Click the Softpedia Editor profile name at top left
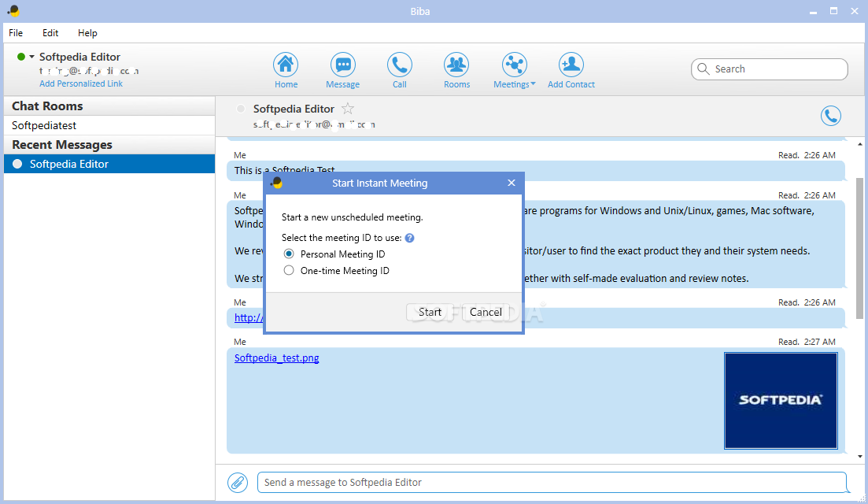The image size is (868, 504). (79, 57)
